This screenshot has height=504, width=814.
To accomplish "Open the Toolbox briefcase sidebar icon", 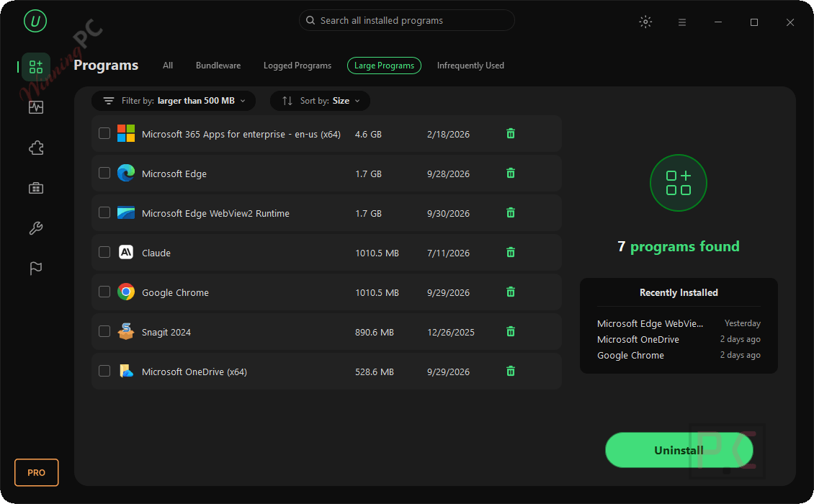I will tap(36, 188).
